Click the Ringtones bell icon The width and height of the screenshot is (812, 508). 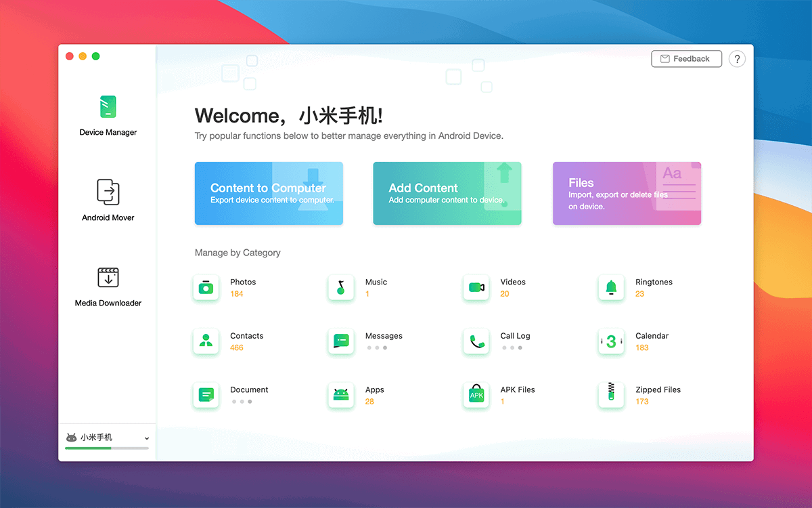611,287
